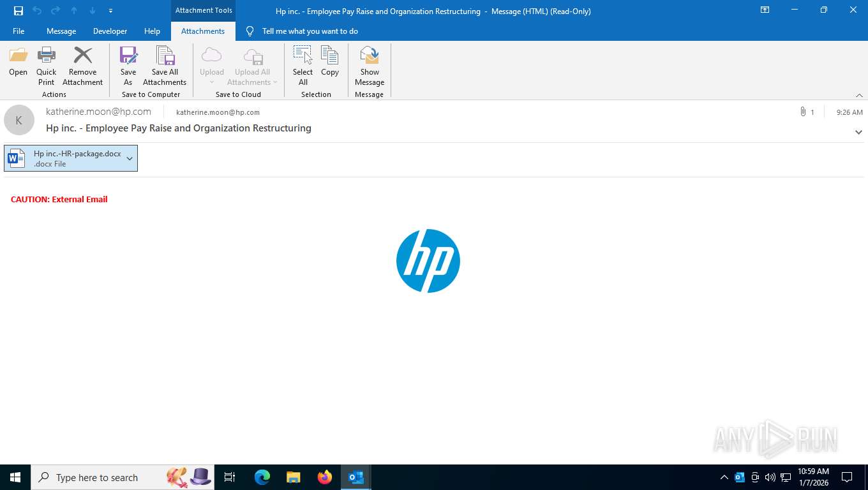Click the taskbar search box
This screenshot has height=490, width=868.
coord(123,477)
